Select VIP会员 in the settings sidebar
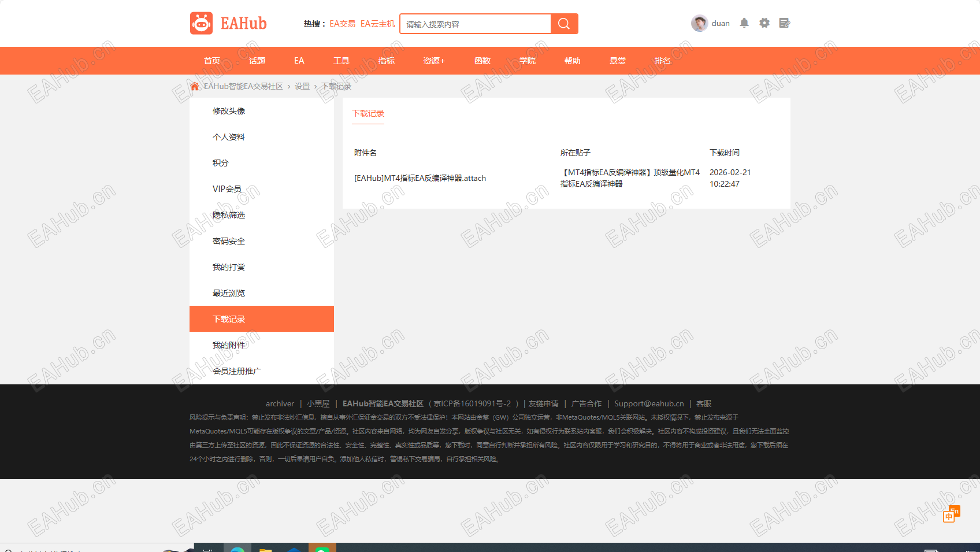 [x=262, y=189]
